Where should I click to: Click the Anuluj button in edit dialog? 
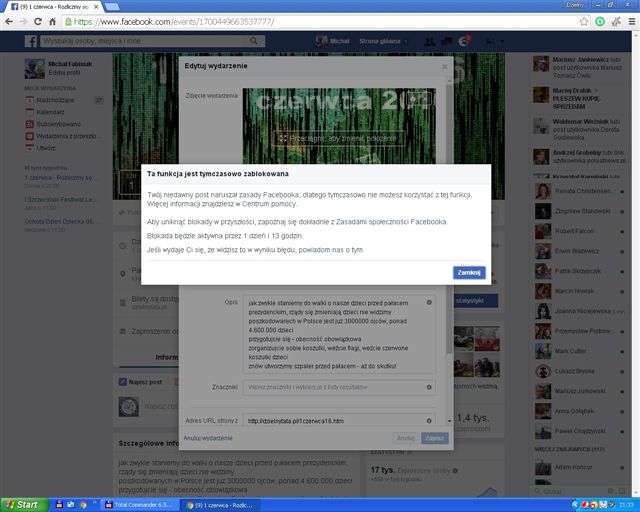point(406,438)
